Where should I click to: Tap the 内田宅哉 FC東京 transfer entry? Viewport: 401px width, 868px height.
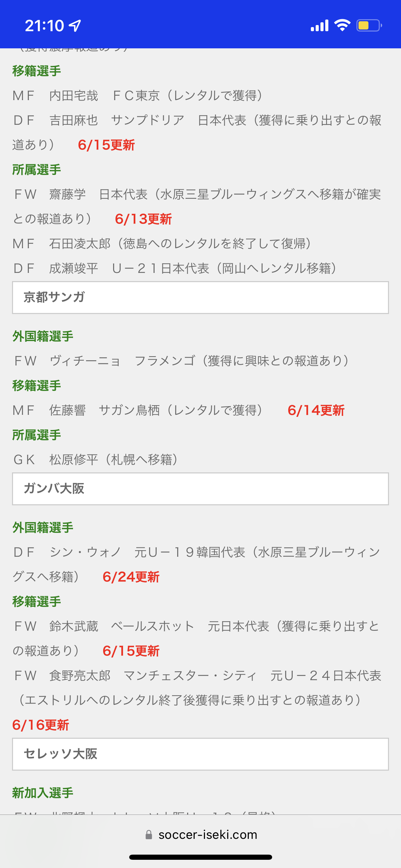click(x=137, y=96)
